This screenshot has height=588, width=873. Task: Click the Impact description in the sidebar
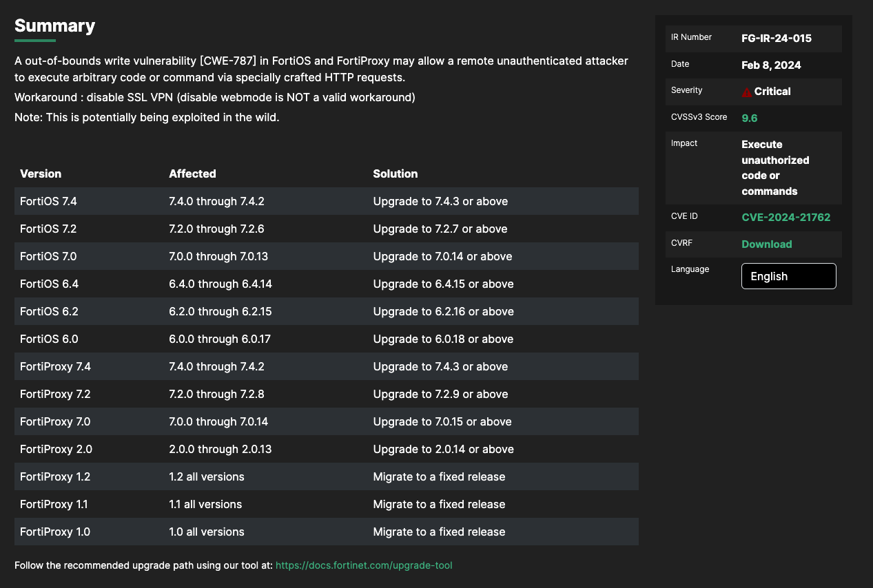[777, 167]
